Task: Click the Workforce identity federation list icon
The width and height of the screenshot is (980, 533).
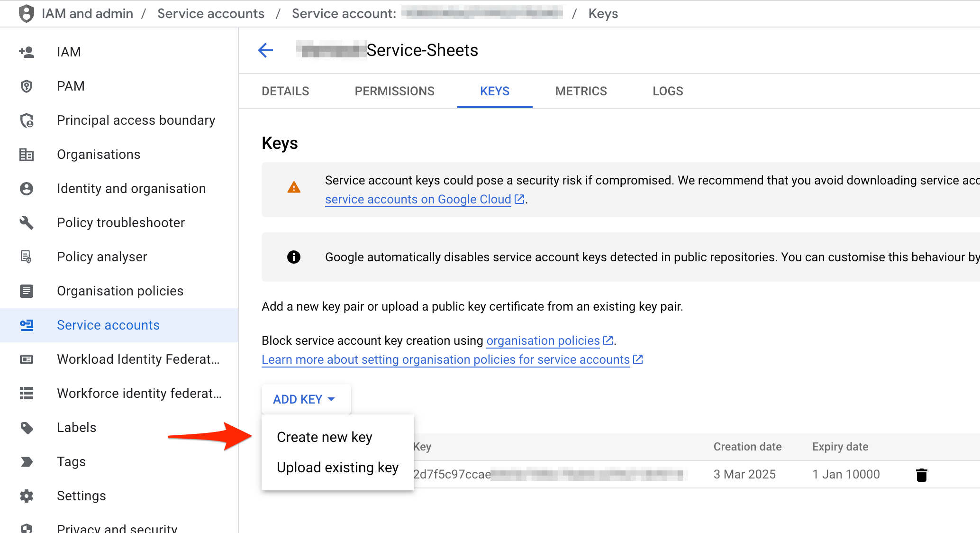Action: point(27,393)
